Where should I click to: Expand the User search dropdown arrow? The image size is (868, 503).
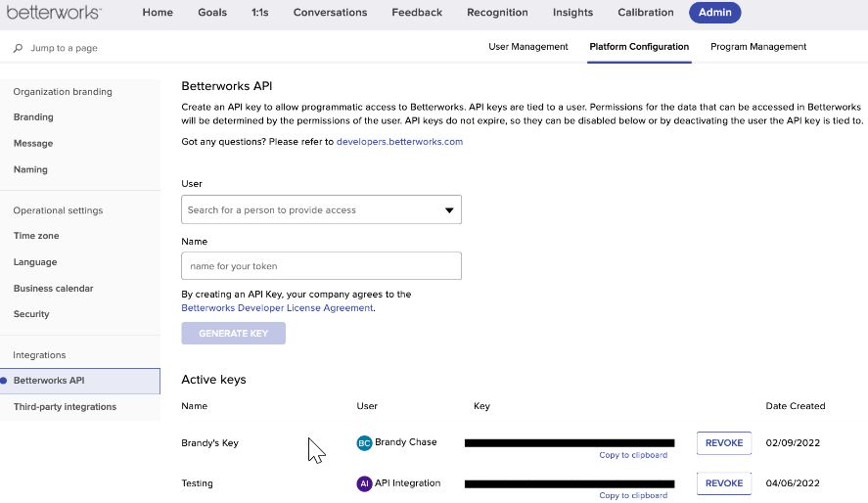449,210
